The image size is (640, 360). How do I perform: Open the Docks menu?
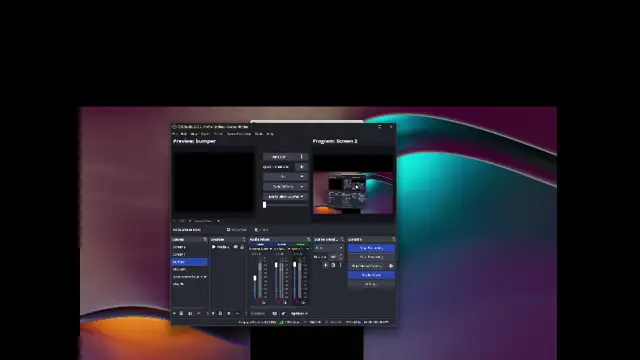point(205,134)
